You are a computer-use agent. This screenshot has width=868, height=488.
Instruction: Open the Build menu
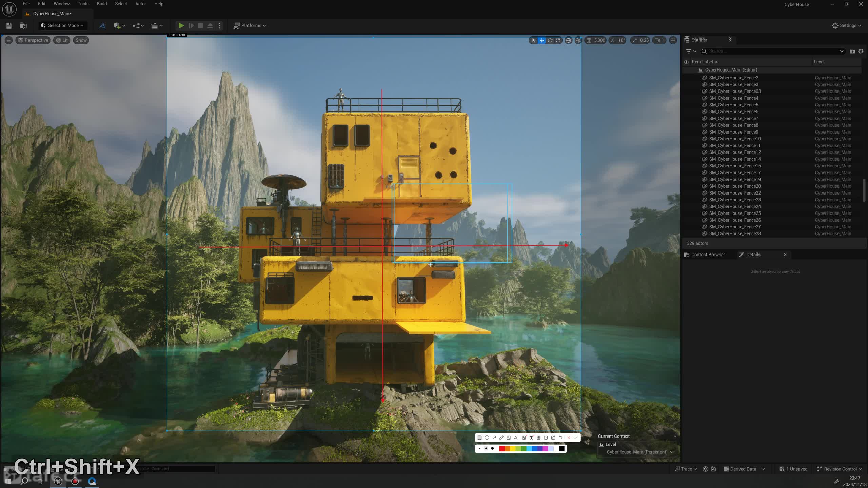(x=102, y=4)
